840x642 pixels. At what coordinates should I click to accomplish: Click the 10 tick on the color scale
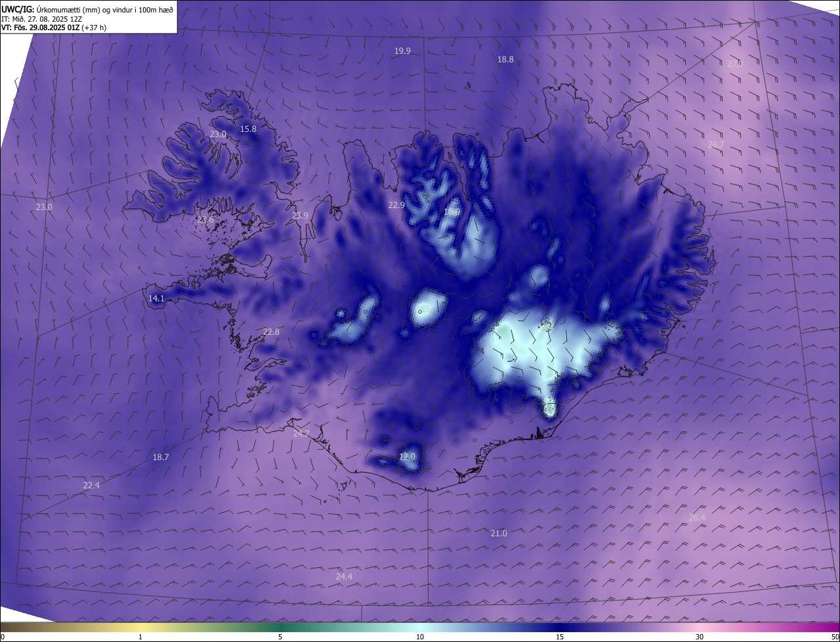pyautogui.click(x=420, y=637)
